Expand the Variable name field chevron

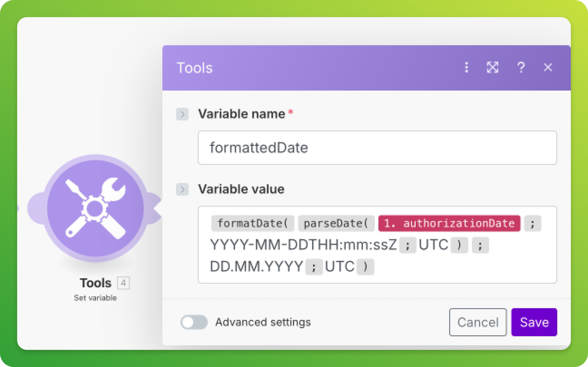tap(182, 114)
